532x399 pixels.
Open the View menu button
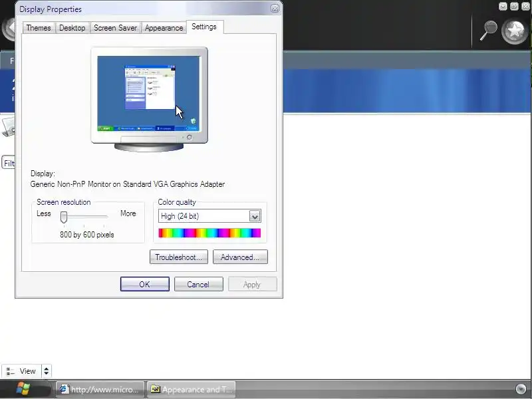tap(21, 371)
